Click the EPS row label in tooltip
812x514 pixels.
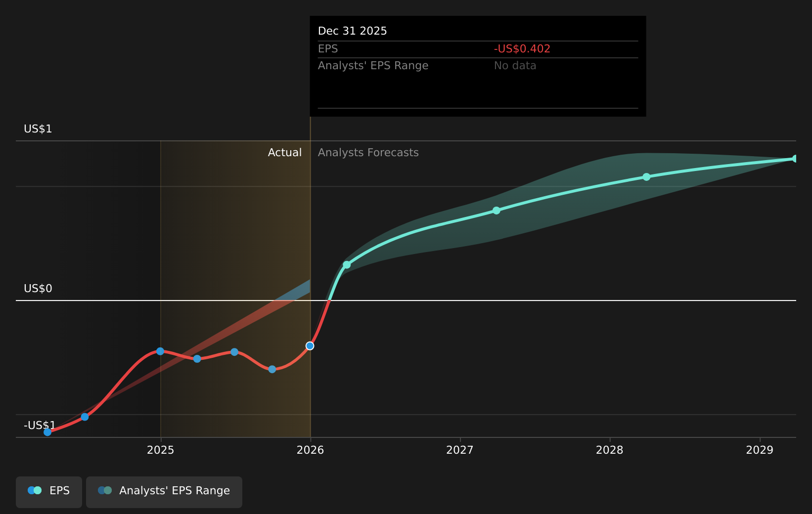coord(328,49)
